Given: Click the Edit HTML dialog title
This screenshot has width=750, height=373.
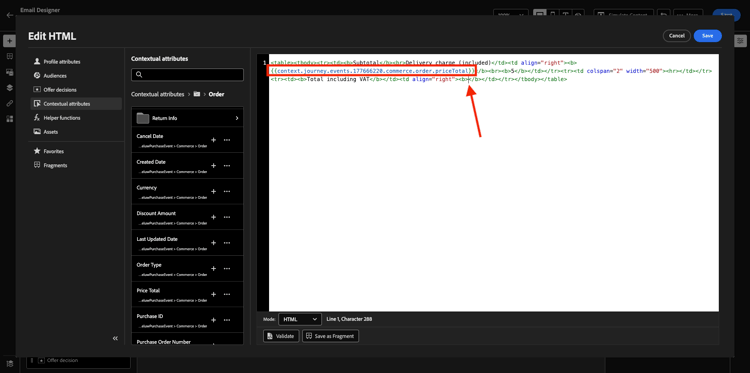Looking at the screenshot, I should [52, 36].
